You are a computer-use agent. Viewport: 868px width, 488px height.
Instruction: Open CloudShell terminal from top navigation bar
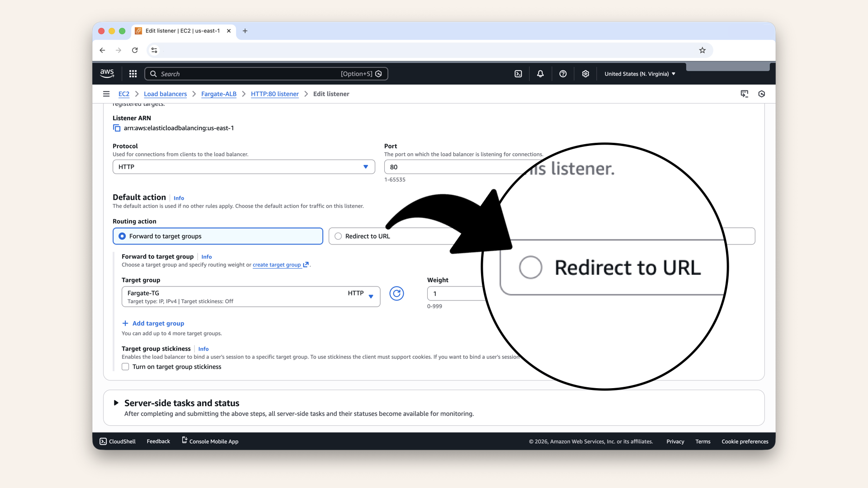click(x=518, y=74)
